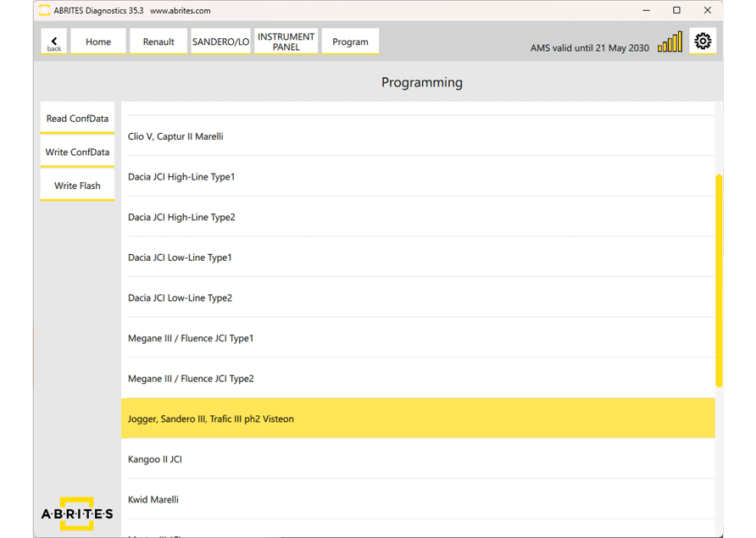Viewport: 756px width, 538px height.
Task: Click the signal strength bars icon
Action: pyautogui.click(x=670, y=42)
